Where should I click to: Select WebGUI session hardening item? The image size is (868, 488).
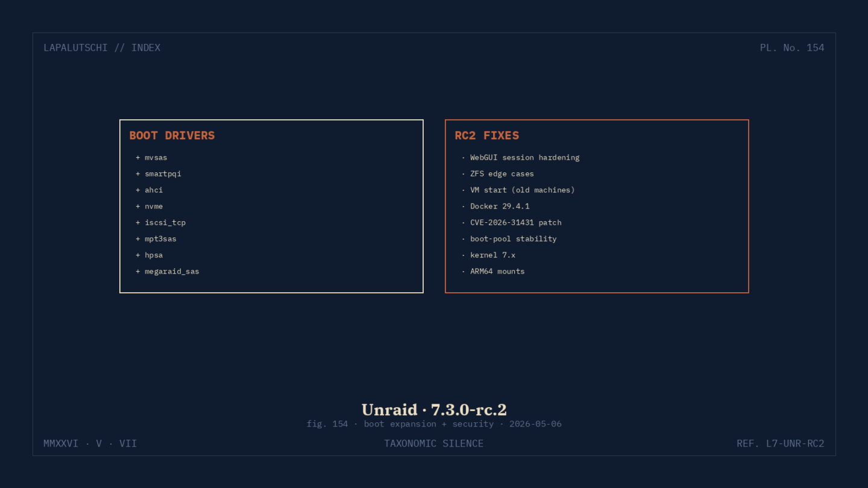point(520,157)
